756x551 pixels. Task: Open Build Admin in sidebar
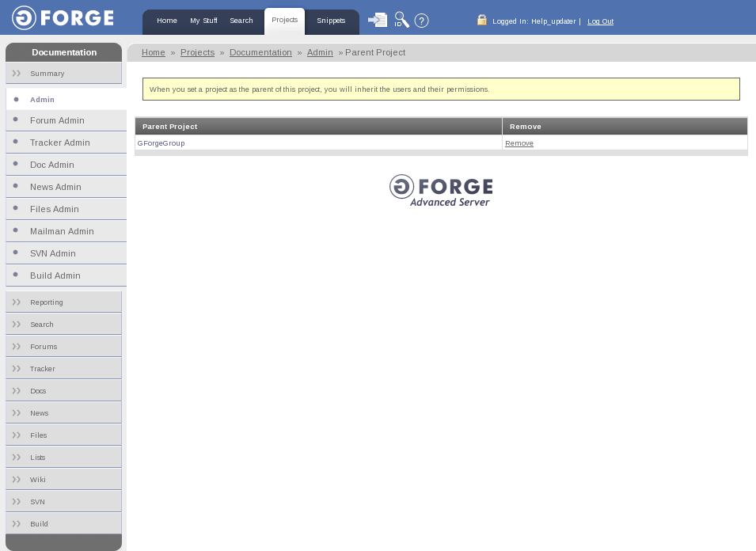pos(66,275)
